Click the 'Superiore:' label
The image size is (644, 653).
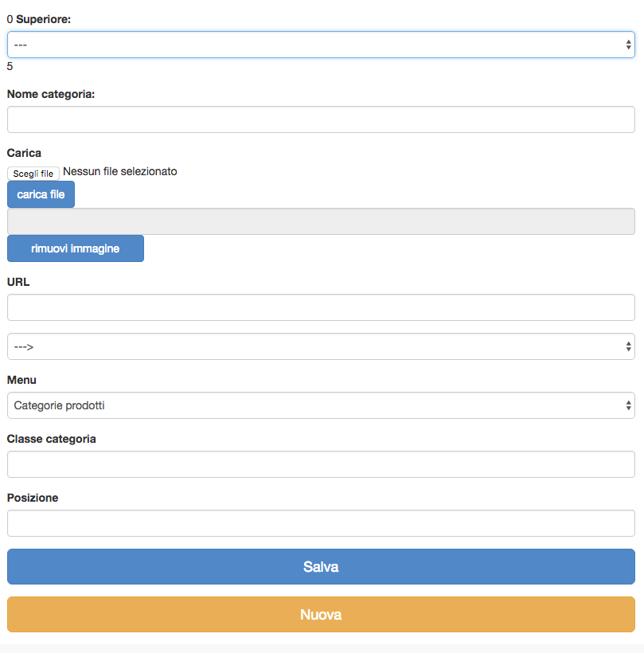(x=43, y=19)
